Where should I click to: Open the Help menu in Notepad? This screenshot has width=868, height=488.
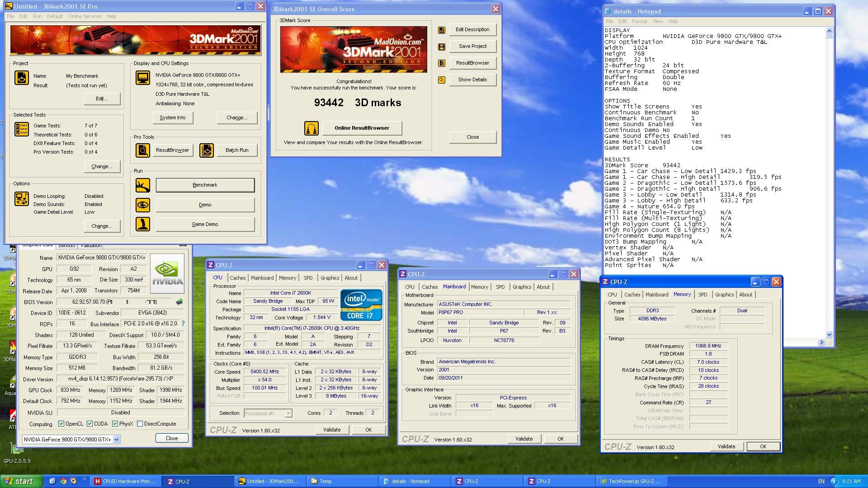(x=673, y=21)
